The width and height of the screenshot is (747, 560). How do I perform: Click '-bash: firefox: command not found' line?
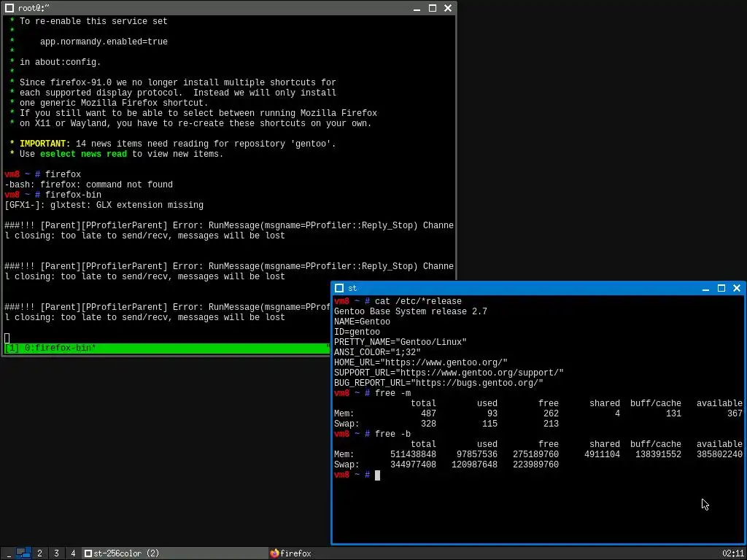(88, 184)
